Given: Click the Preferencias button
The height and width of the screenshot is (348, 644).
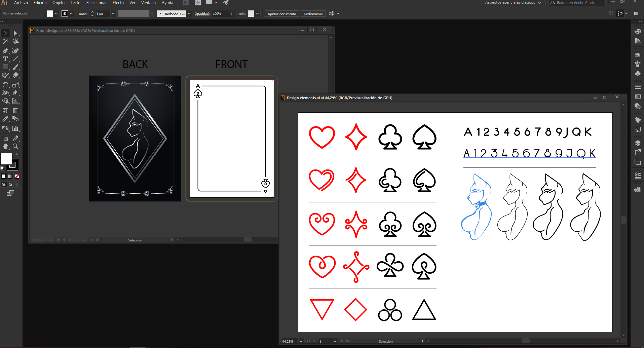Looking at the screenshot, I should click(x=313, y=14).
